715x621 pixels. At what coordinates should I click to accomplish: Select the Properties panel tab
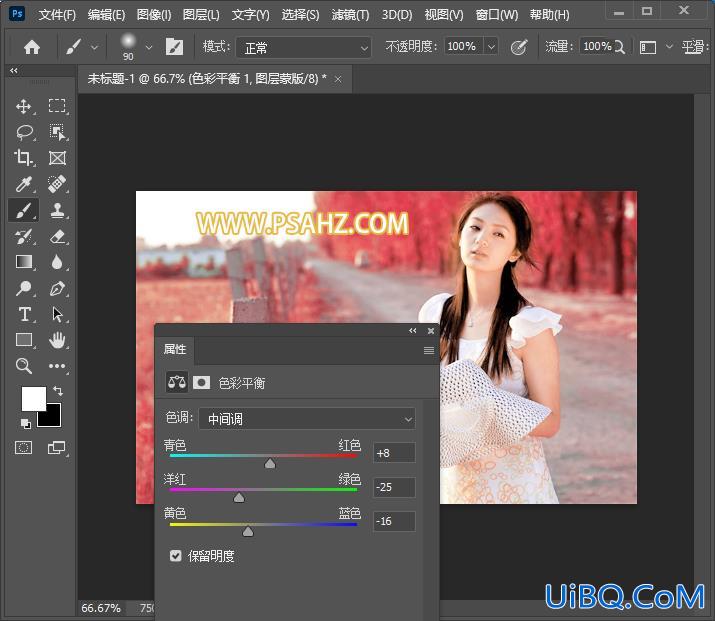[175, 350]
